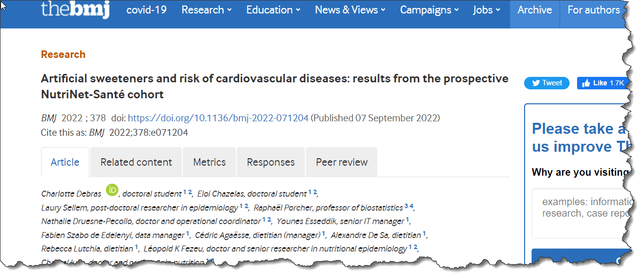The image size is (644, 279).
Task: Open the News & Views dropdown
Action: point(350,10)
